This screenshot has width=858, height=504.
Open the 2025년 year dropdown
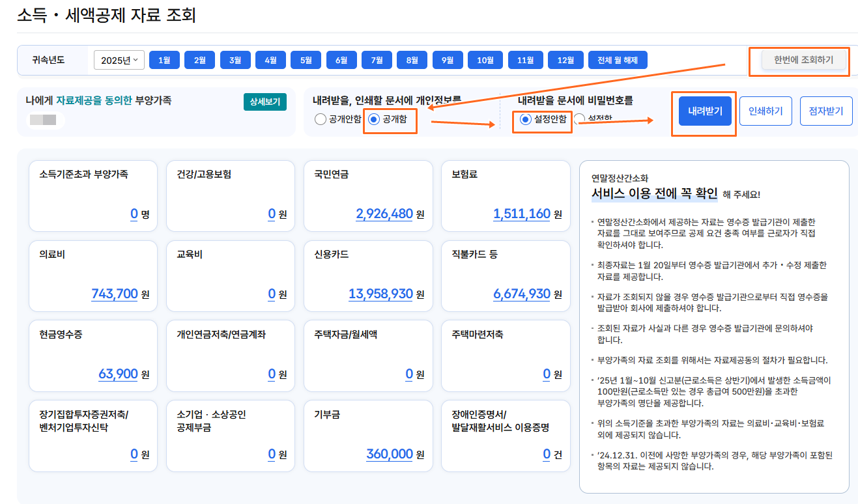pos(119,60)
